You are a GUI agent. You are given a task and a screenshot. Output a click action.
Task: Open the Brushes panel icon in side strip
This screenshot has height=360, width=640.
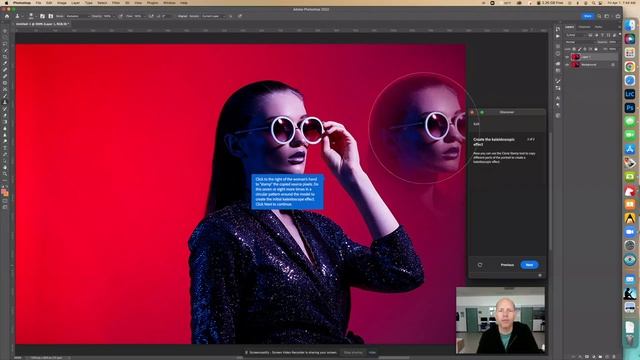click(x=558, y=81)
